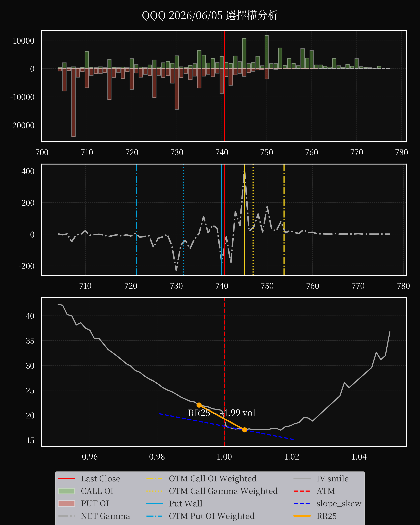Click the dash-dot cyan OTM Put OI line
420x525 pixels.
point(136,220)
